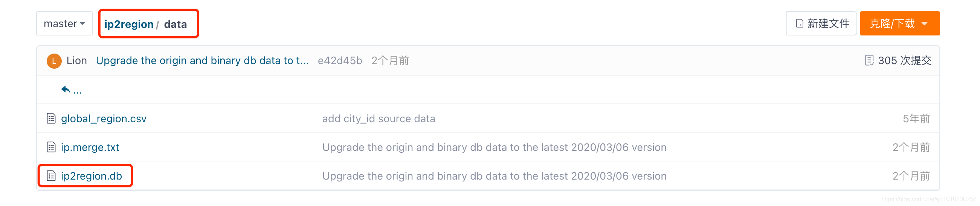
Task: Select the data folder breadcrumb
Action: pyautogui.click(x=176, y=25)
